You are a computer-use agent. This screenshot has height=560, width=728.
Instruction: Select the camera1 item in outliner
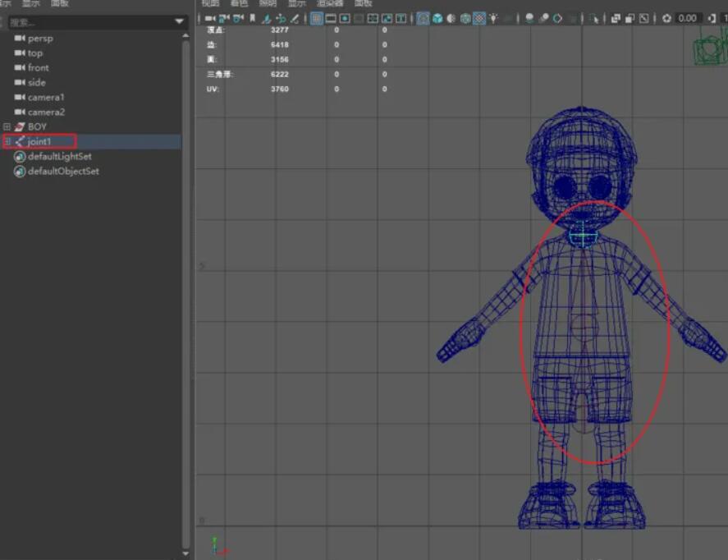tap(46, 98)
